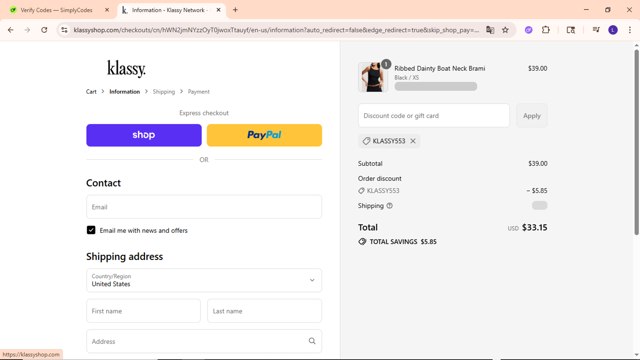Click the Ribbed Dainty Boat Neck Brami thumbnail

pyautogui.click(x=373, y=77)
